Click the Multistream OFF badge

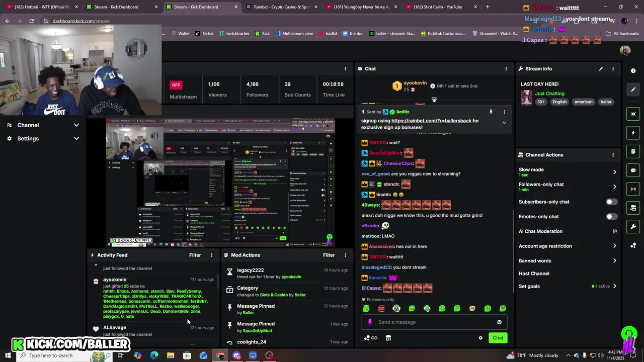coord(176,85)
